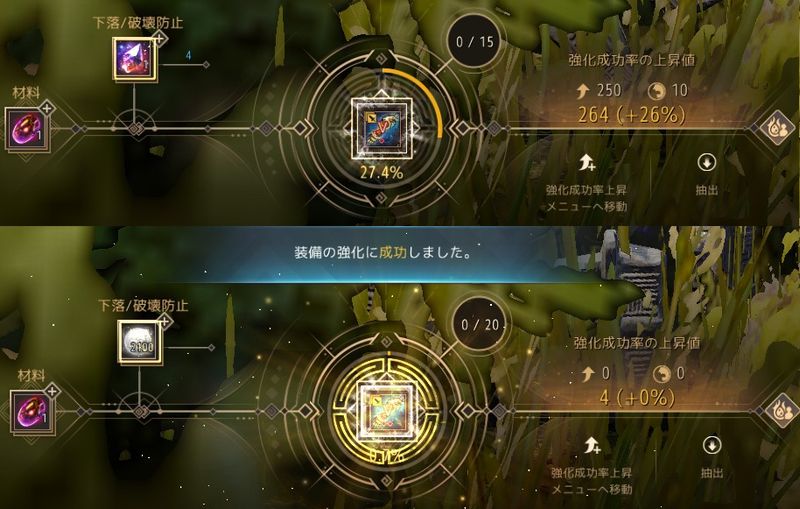This screenshot has height=509, width=800.
Task: Click the 264 (+26%) success rate value
Action: tap(632, 114)
